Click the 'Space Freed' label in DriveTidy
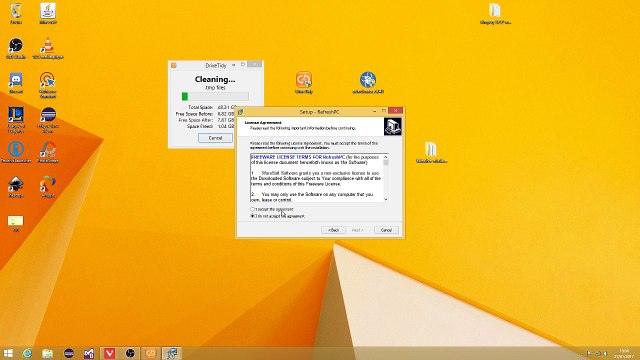The width and height of the screenshot is (640, 360). [200, 127]
